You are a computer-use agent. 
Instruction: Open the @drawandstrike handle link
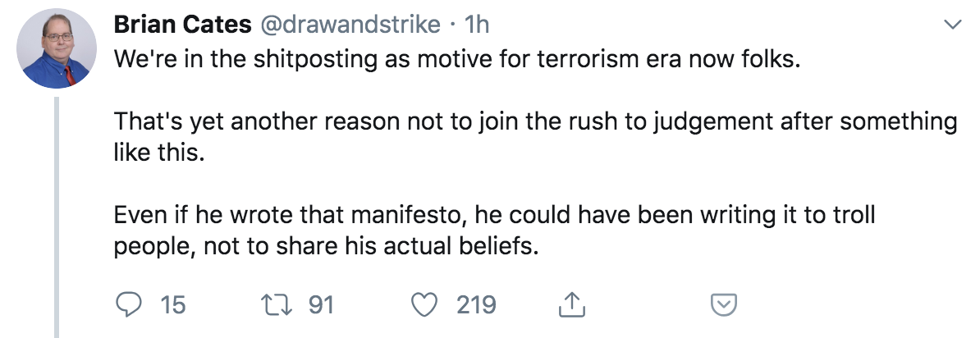click(x=350, y=25)
